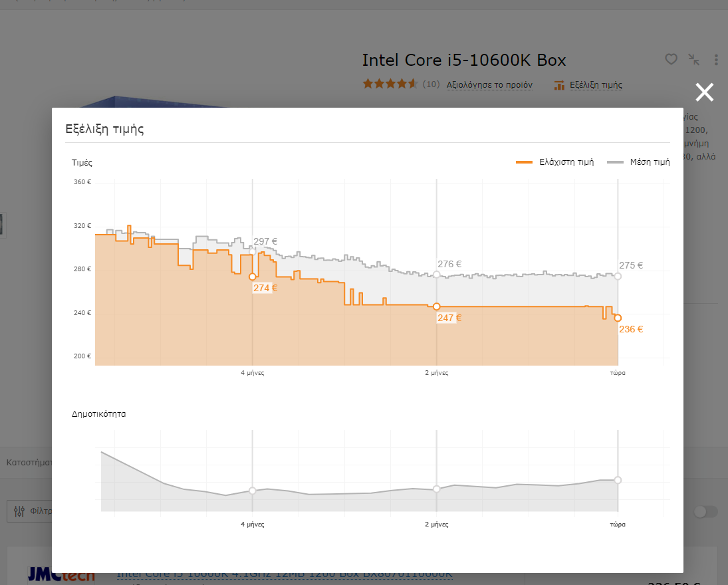
Task: Click the 200 € axis value
Action: (x=82, y=356)
